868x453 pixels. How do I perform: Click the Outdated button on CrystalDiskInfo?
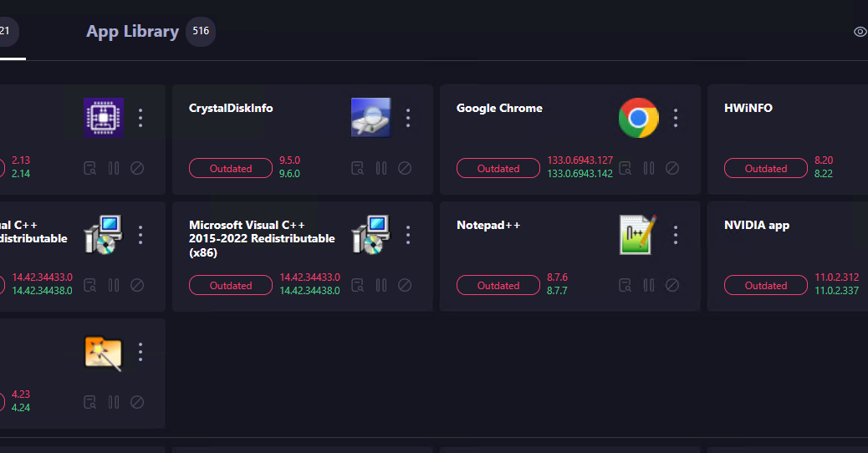pos(231,168)
